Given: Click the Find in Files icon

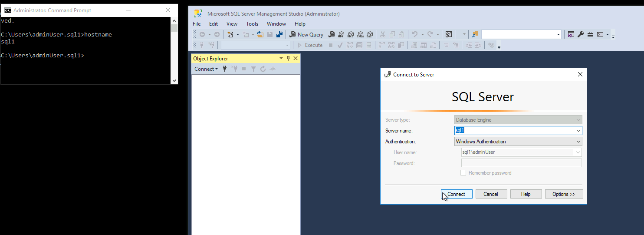Looking at the screenshot, I should click(x=475, y=34).
